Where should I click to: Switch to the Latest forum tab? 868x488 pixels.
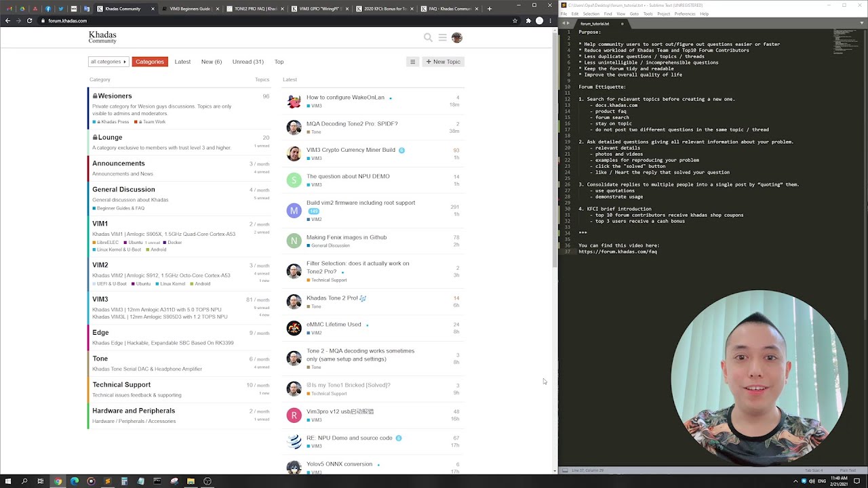click(x=182, y=62)
